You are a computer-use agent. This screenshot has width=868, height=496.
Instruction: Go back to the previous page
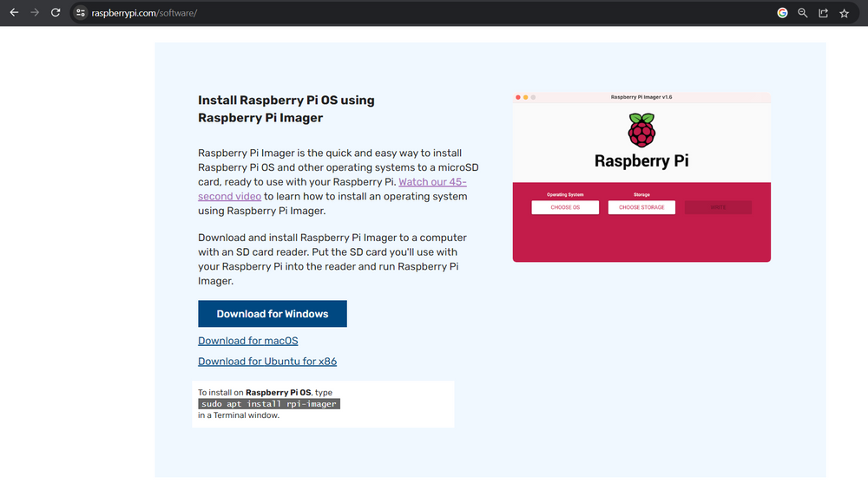click(x=14, y=12)
